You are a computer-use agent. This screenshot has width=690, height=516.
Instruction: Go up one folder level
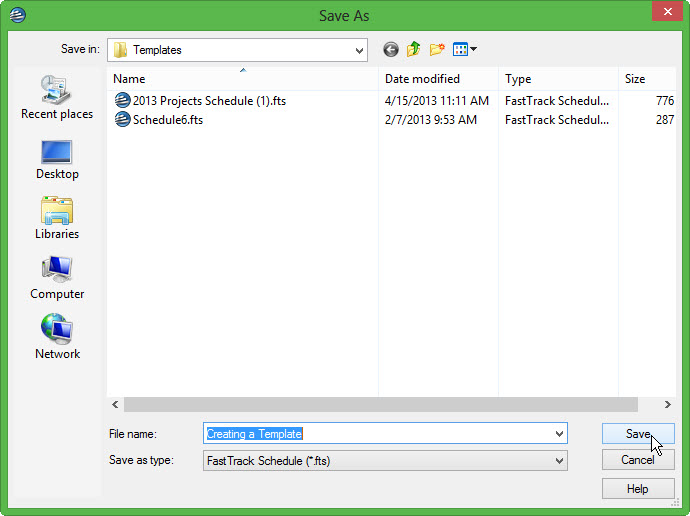[413, 49]
